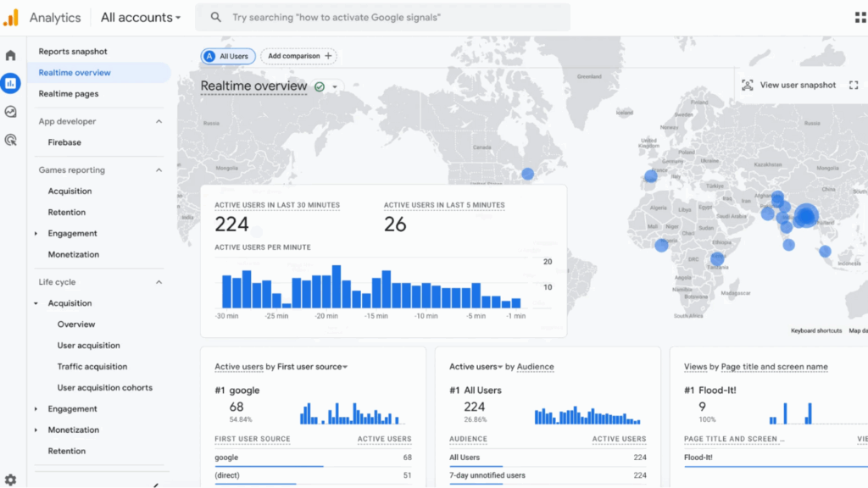Collapse the App developer section
868x488 pixels.
(x=158, y=121)
